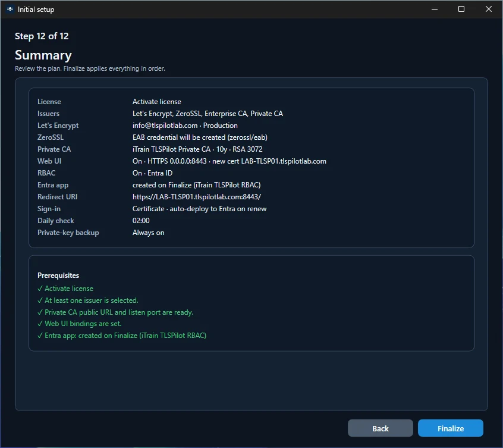The height and width of the screenshot is (448, 503).
Task: Click 'On · HTTPS 0.0.0.0:8443' value
Action: (230, 161)
